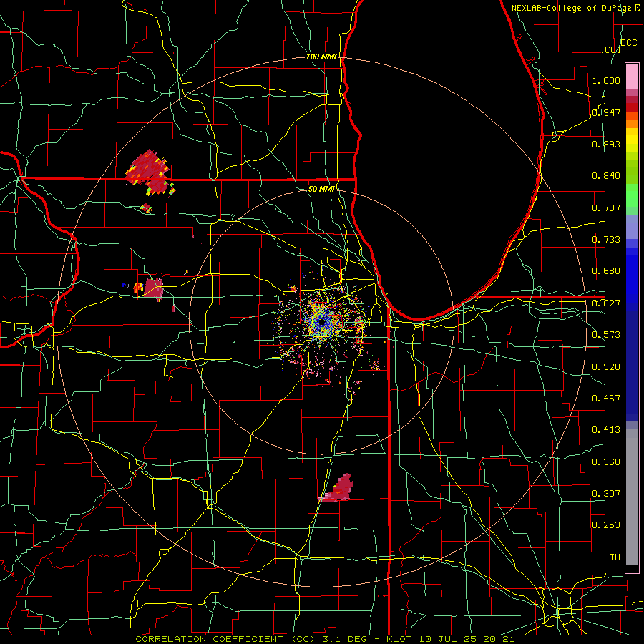Pick the pink segment of the color bar

632,77
